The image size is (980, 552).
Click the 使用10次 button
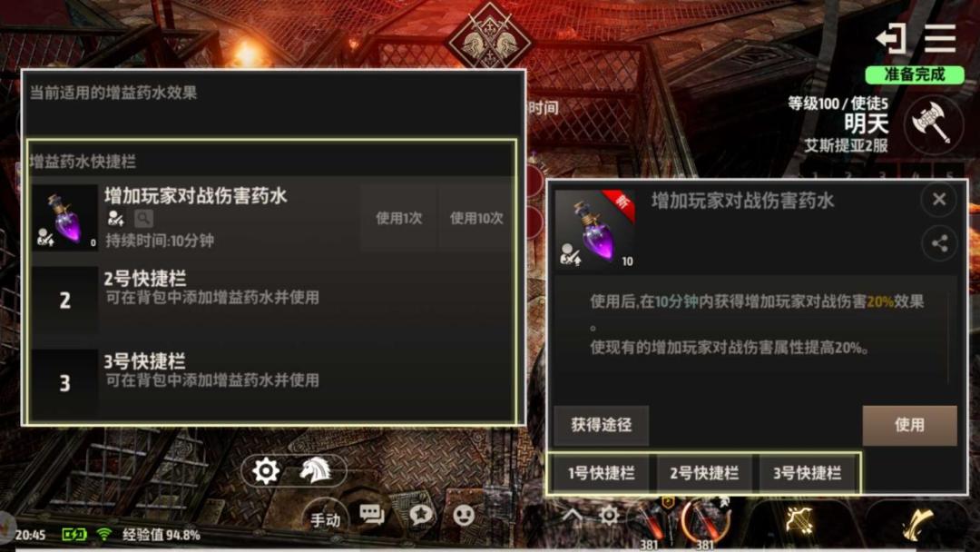476,218
